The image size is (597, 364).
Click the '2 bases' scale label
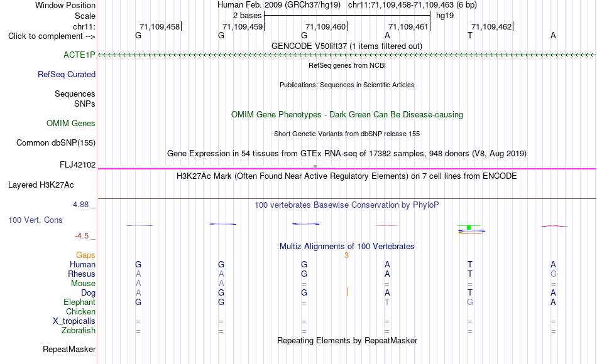(x=248, y=16)
